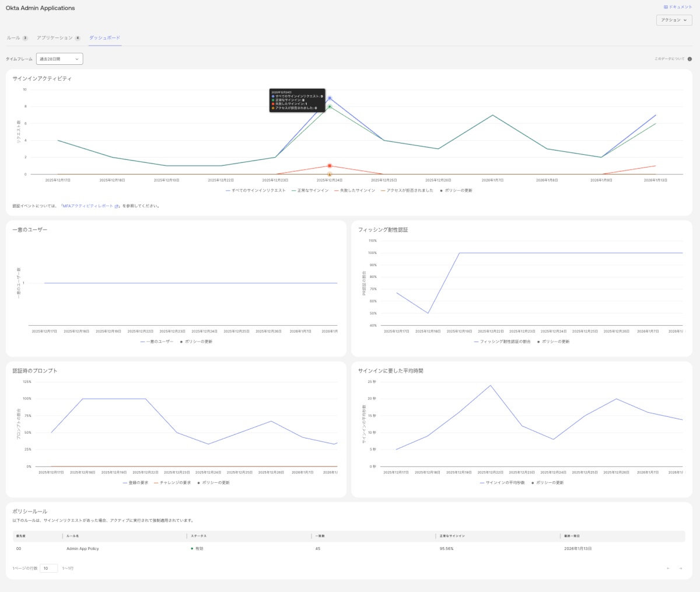Open the タイムフレーム dropdown showing 過去28日間
Viewport: 700px width, 592px height.
pyautogui.click(x=60, y=59)
